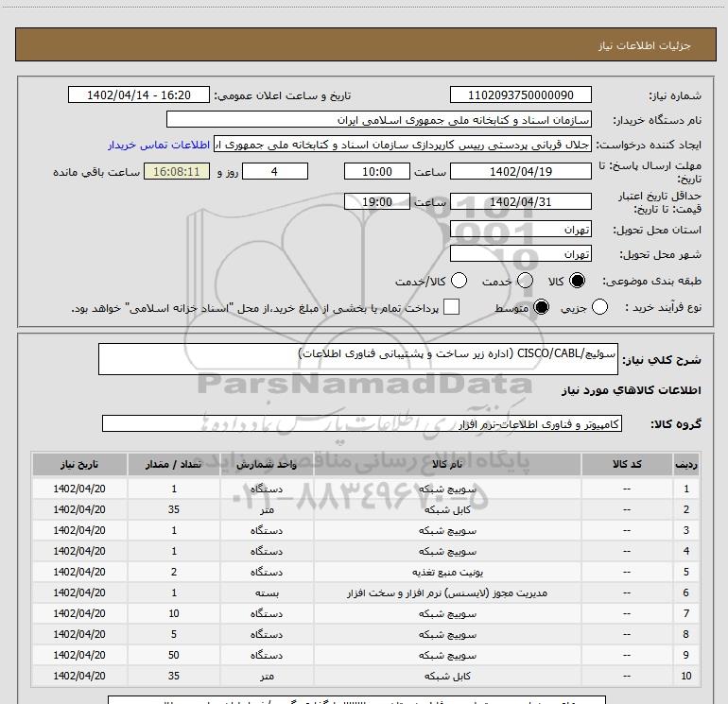Click date 1402/04/20 in row 1

(79, 489)
